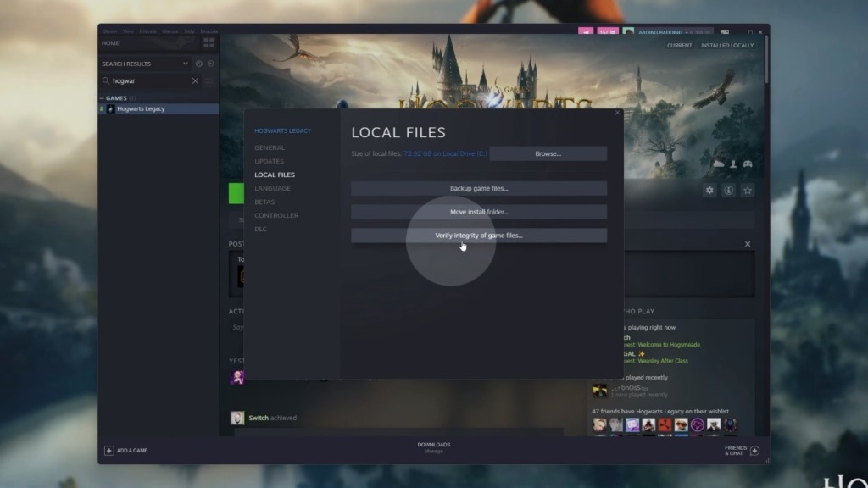This screenshot has width=868, height=488.
Task: Toggle the ready-to-play filter icon
Action: pyautogui.click(x=210, y=64)
